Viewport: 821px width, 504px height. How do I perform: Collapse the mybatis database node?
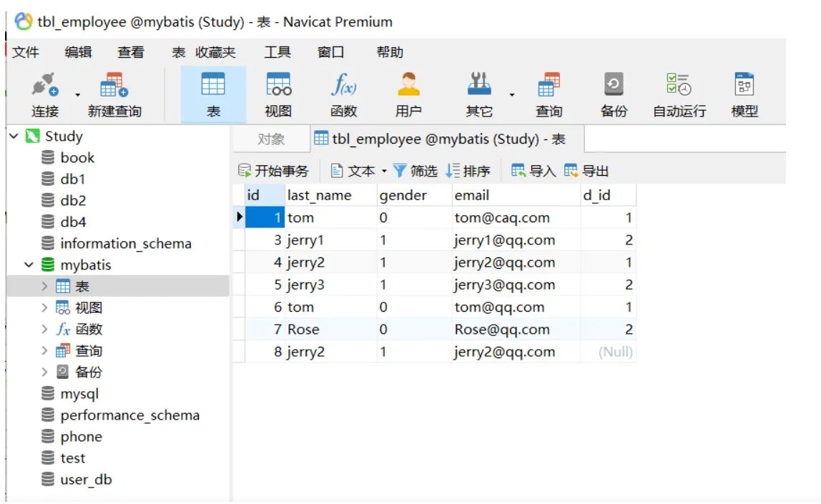(x=29, y=265)
